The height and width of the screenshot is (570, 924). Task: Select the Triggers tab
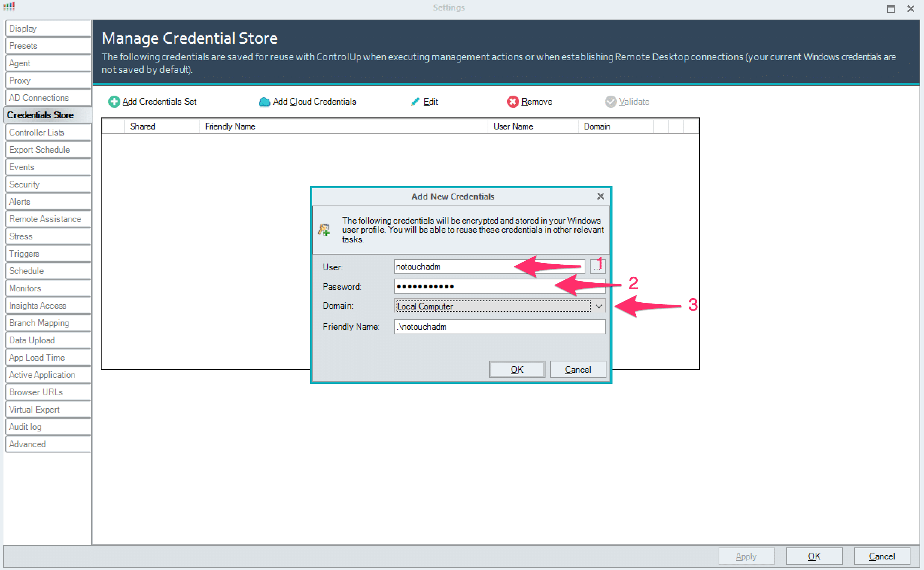click(x=48, y=254)
